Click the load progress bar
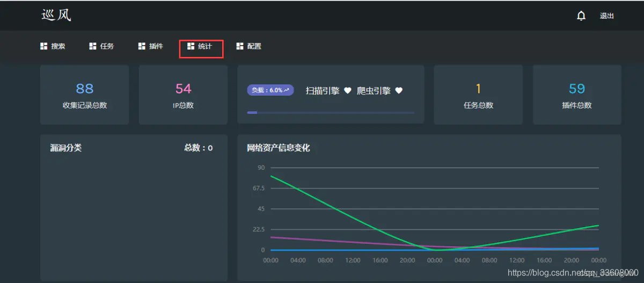644x283 pixels. click(x=331, y=113)
